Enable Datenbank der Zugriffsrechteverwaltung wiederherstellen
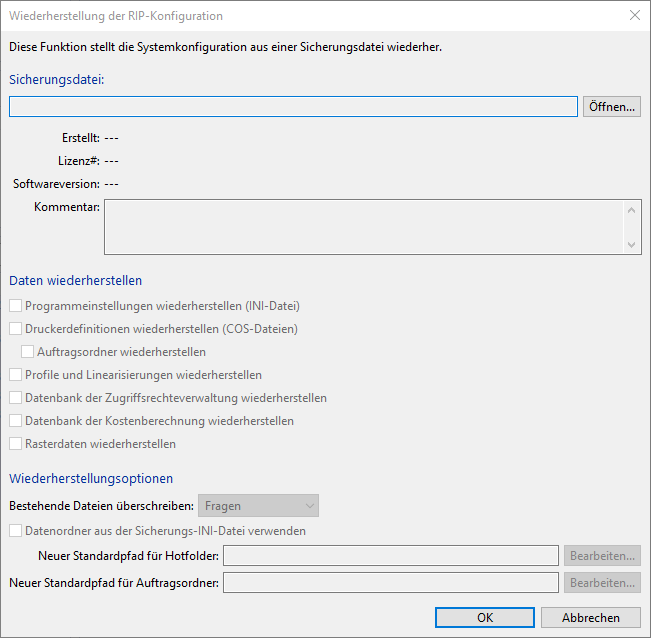The image size is (651, 638). [x=16, y=398]
